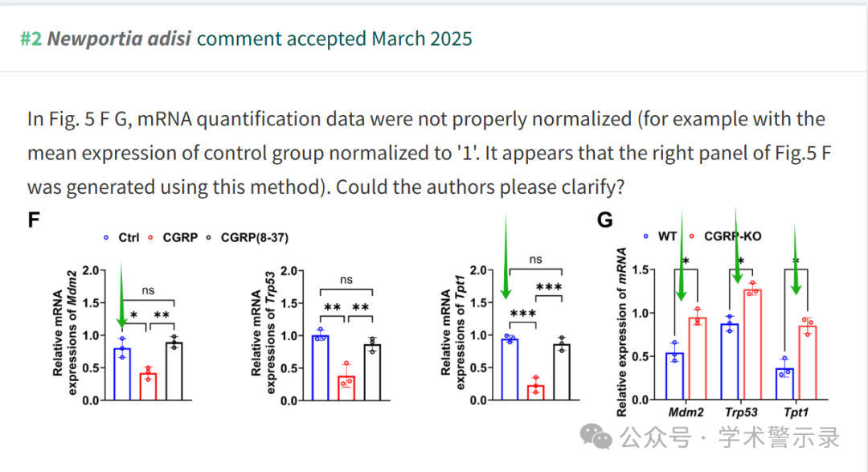Screen dimensions: 868x472
Task: Click the blue WT legend marker
Action: pyautogui.click(x=645, y=236)
